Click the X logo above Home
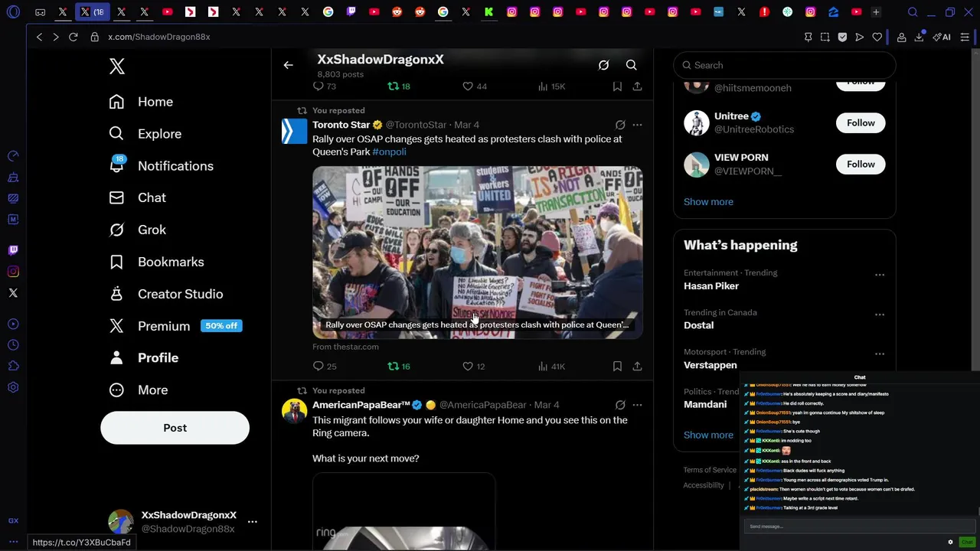The image size is (980, 551). tap(116, 67)
